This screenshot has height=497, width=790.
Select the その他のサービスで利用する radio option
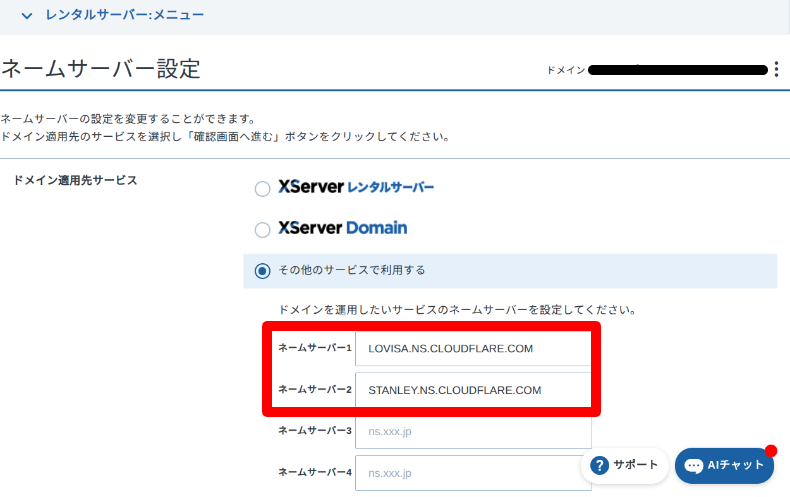[262, 271]
